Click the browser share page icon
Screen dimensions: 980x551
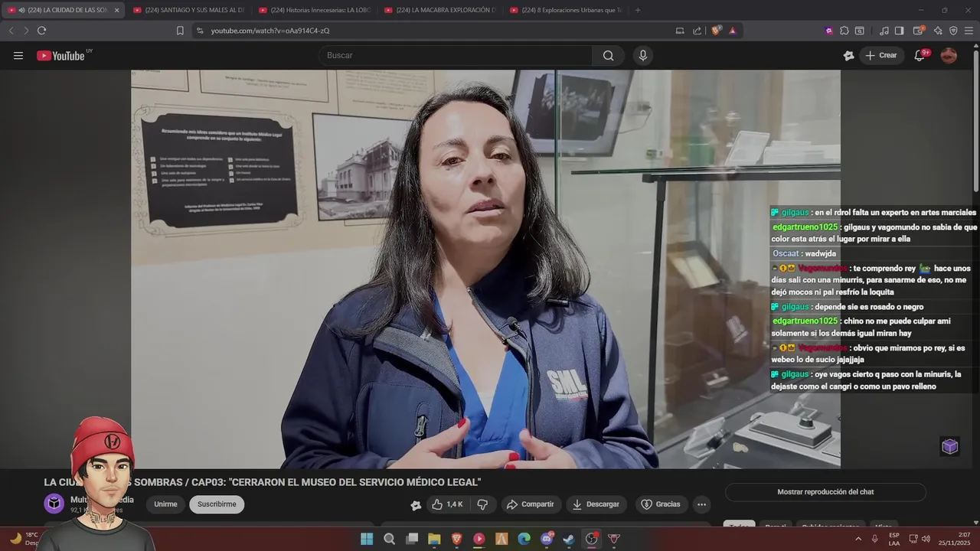tap(697, 31)
